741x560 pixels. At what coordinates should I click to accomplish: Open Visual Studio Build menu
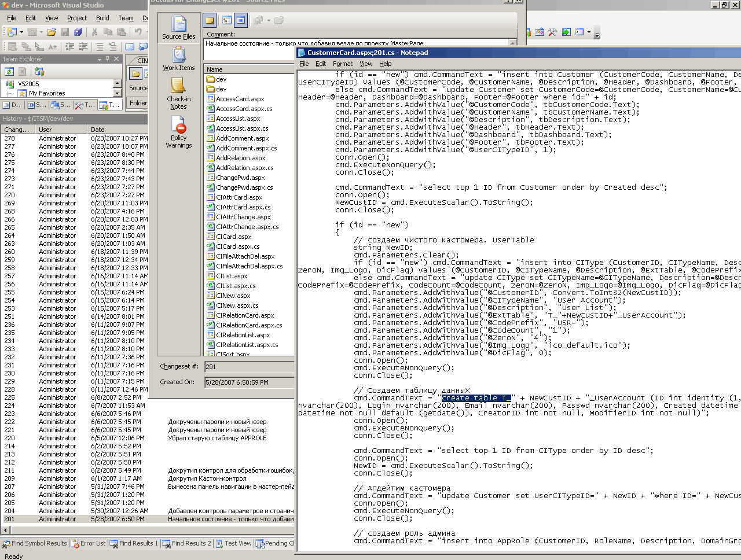pos(102,18)
